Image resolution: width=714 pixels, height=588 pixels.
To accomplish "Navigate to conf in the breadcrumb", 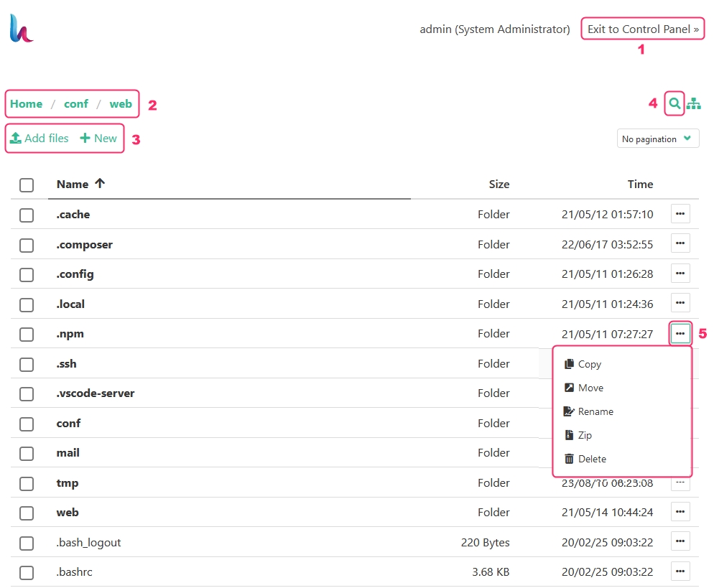I will coord(76,104).
